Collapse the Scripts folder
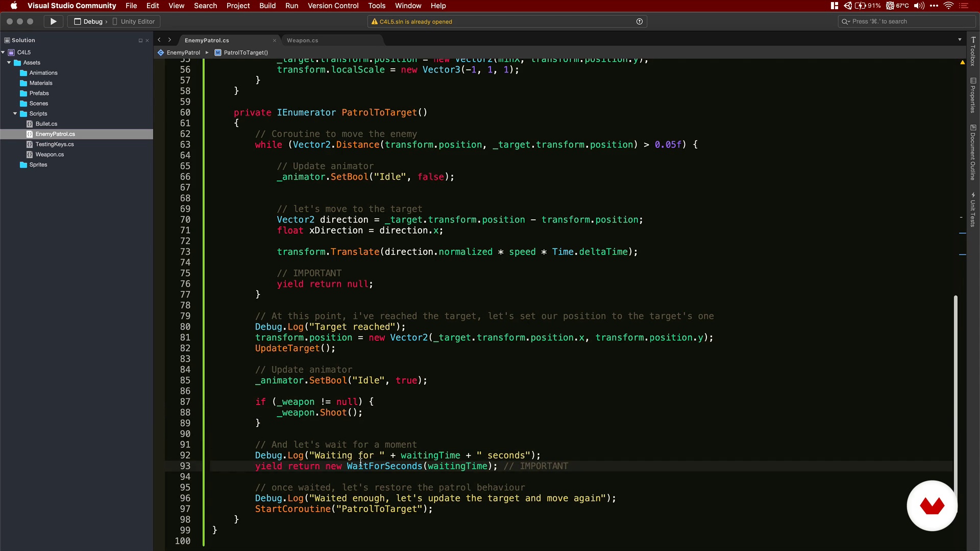This screenshot has width=980, height=551. pos(15,113)
